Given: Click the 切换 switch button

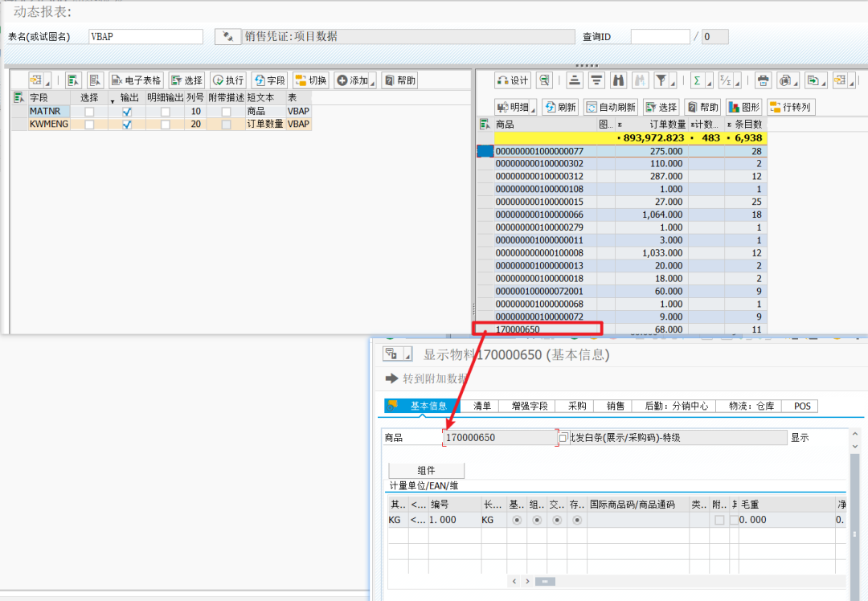Looking at the screenshot, I should pos(311,80).
